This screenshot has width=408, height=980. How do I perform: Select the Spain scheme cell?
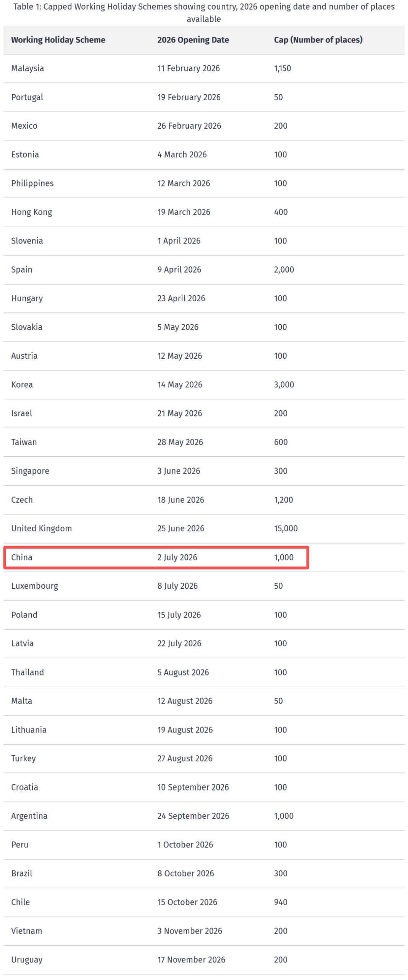(x=22, y=269)
